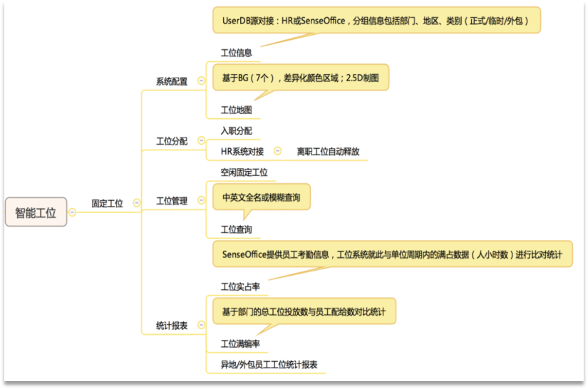Select the 统计报表 topic
Screen dimensions: 588x389
click(x=172, y=326)
